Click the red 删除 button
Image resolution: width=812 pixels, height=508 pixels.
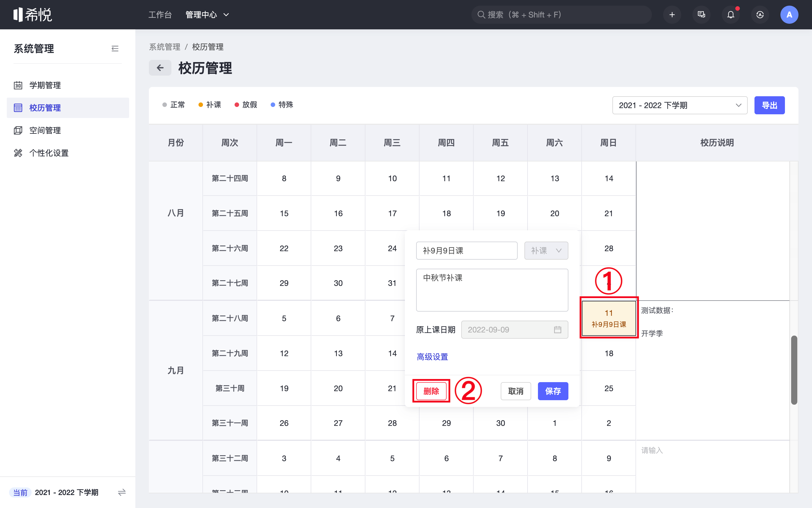pyautogui.click(x=431, y=391)
